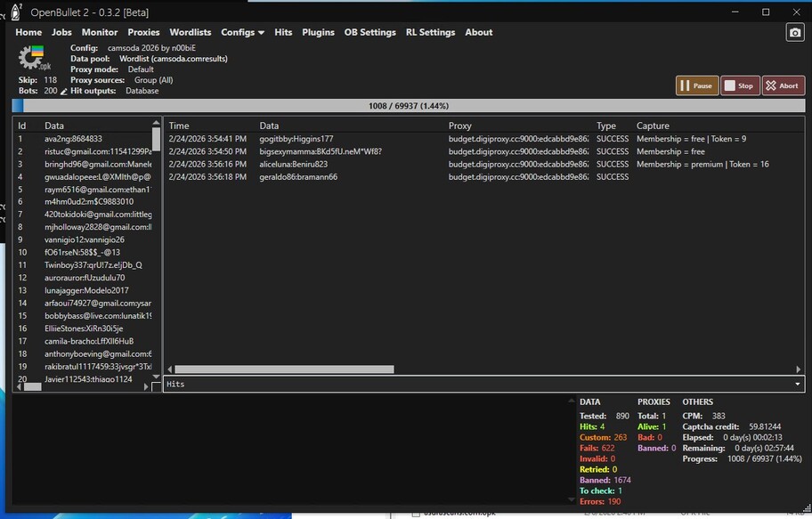This screenshot has height=519, width=812.
Task: Select row with Id 1 in data list
Action: coord(83,139)
